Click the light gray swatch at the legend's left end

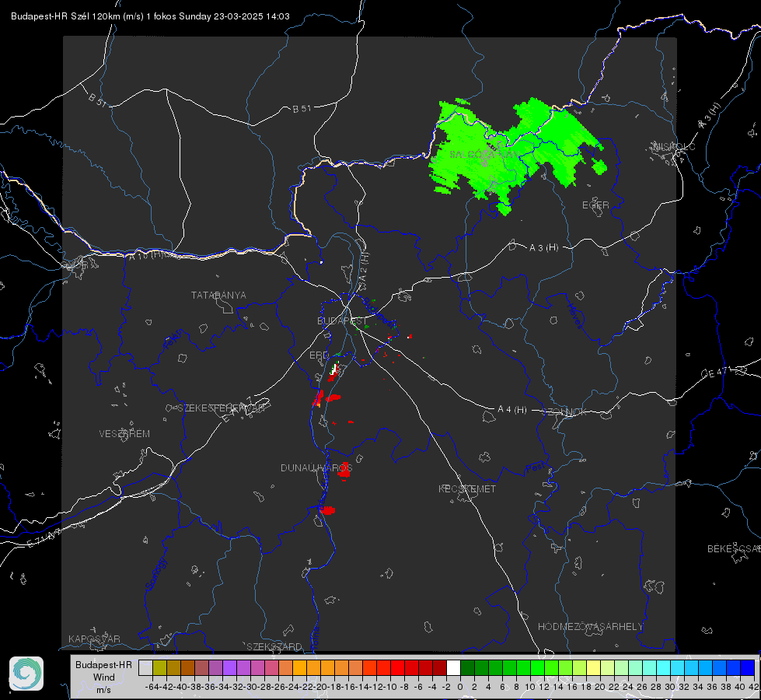[145, 667]
